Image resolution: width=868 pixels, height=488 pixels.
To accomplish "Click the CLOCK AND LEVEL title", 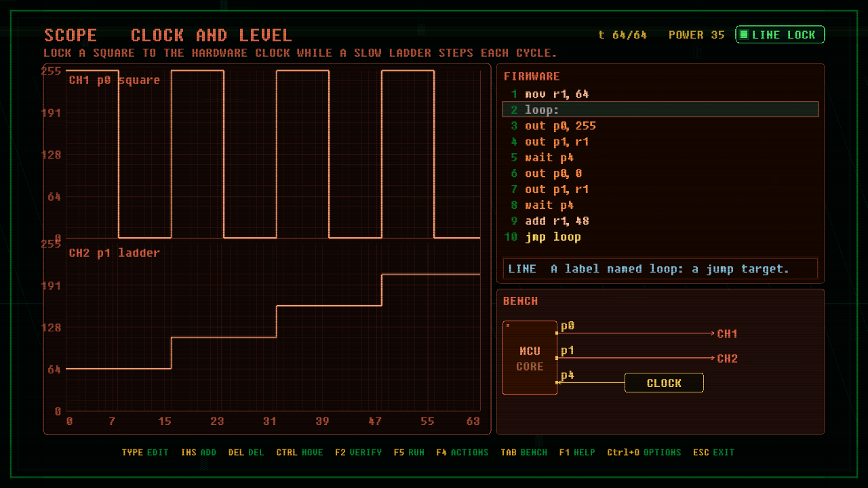I will click(x=211, y=35).
